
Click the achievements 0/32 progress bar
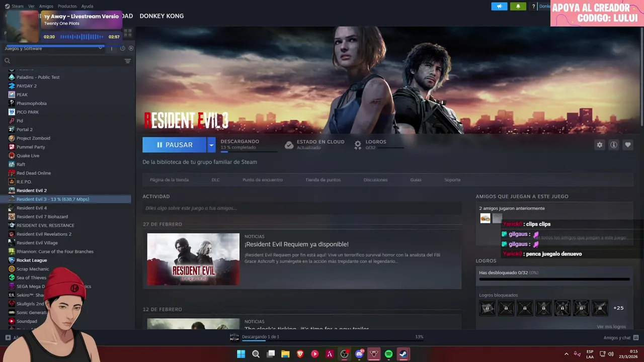coord(554,279)
